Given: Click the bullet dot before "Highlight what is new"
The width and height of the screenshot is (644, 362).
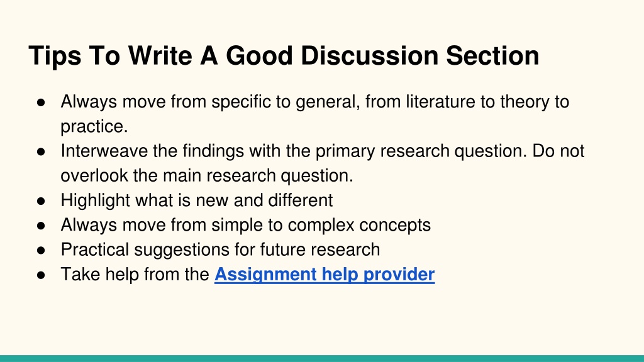Looking at the screenshot, I should [x=41, y=201].
